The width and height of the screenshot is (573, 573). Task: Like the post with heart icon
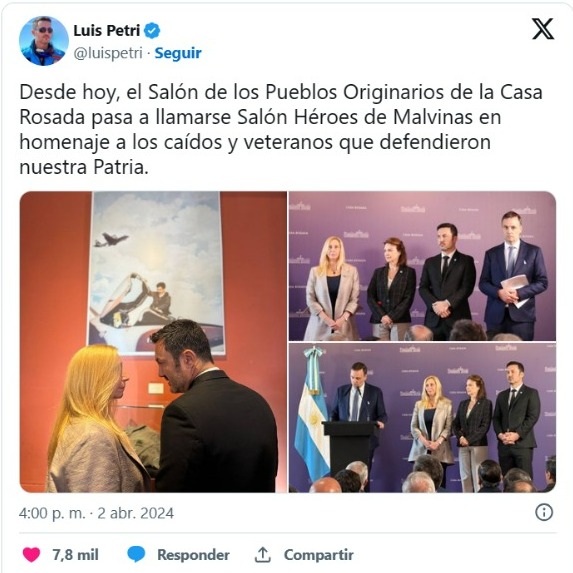32,554
